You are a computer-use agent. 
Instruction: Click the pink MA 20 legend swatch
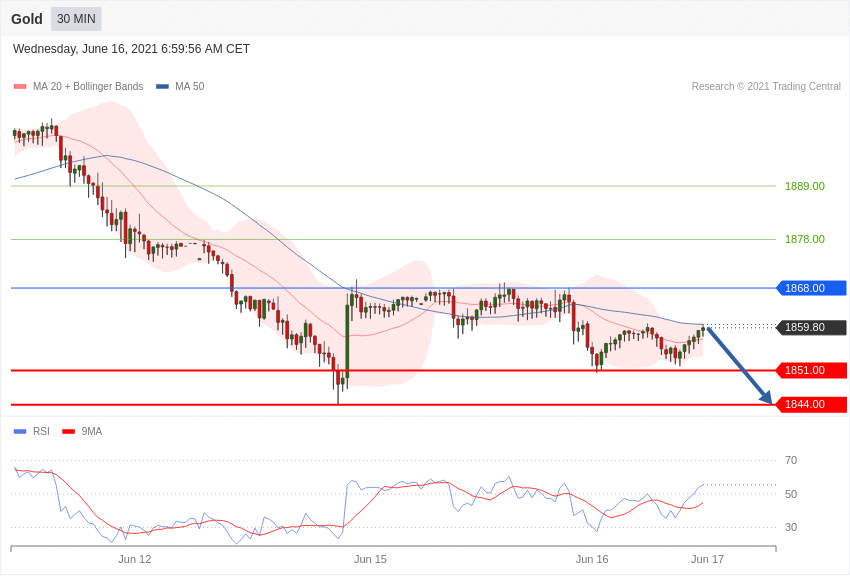click(x=20, y=86)
